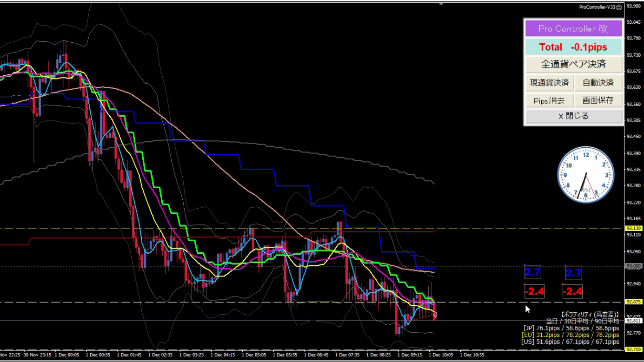Click the Pro Controller 改 panel header
The width and height of the screenshot is (644, 362).
coord(573,28)
